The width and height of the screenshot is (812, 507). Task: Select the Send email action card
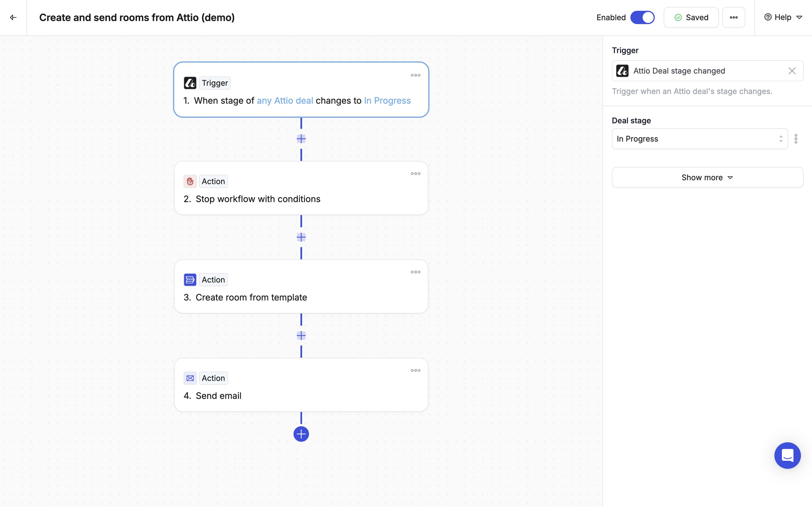(x=301, y=385)
